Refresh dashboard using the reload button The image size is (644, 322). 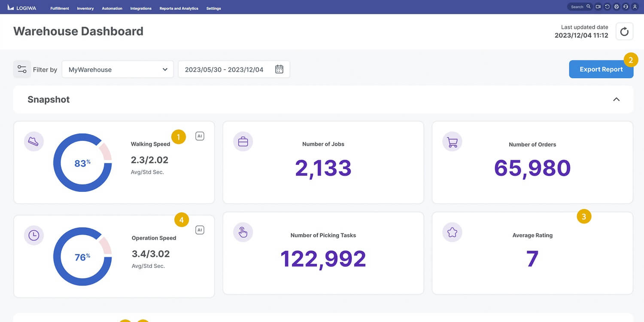pos(624,31)
